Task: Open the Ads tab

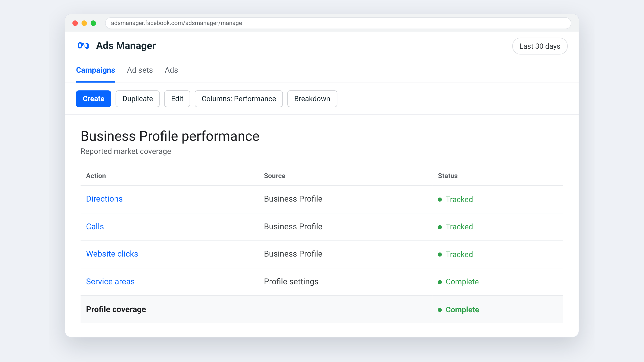Action: pyautogui.click(x=171, y=70)
